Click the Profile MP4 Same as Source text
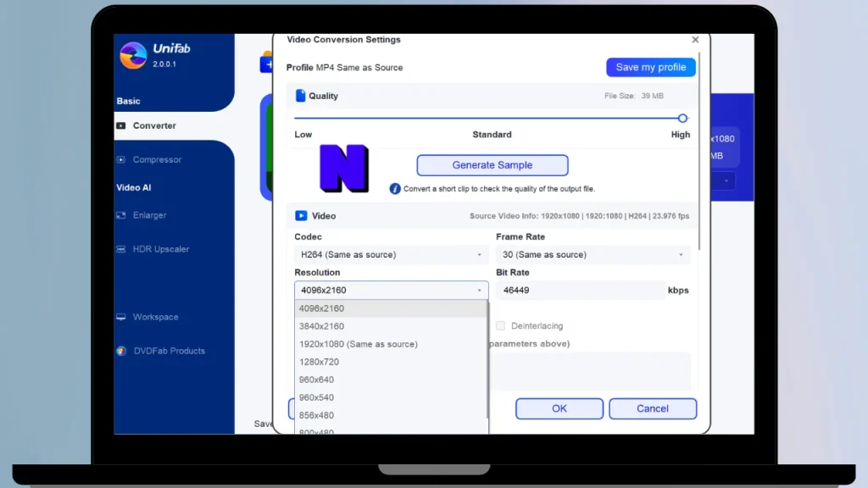The width and height of the screenshot is (868, 488). pos(344,68)
